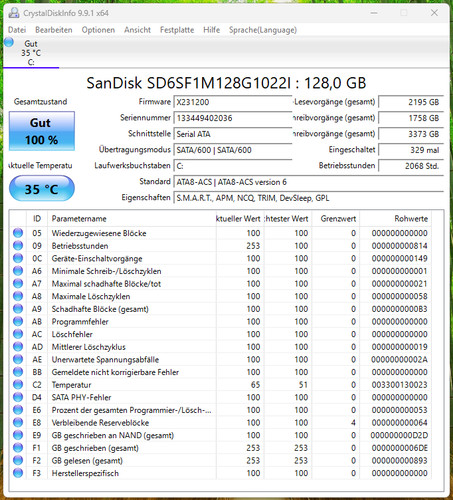Open the Festplatte menu
Image resolution: width=453 pixels, height=500 pixels.
coord(177,30)
